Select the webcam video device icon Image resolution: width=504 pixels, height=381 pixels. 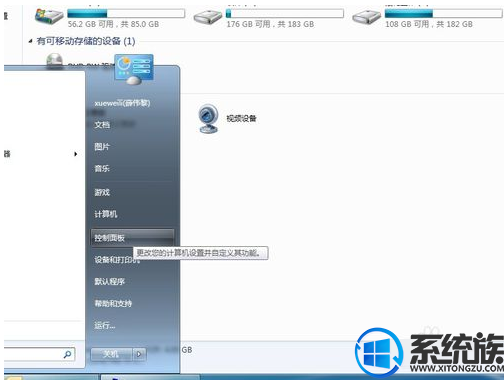[208, 119]
